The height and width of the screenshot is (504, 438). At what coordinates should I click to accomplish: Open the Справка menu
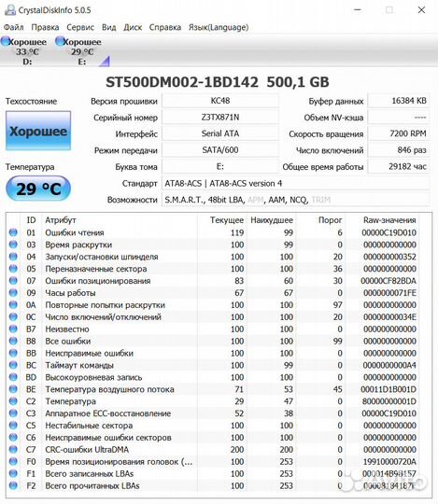(x=165, y=27)
